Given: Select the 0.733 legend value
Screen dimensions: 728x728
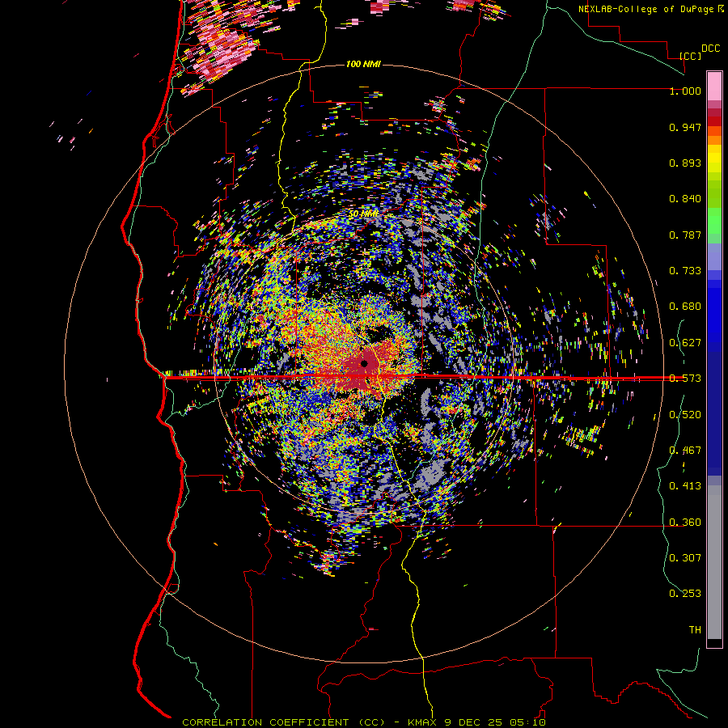Looking at the screenshot, I should [x=685, y=271].
